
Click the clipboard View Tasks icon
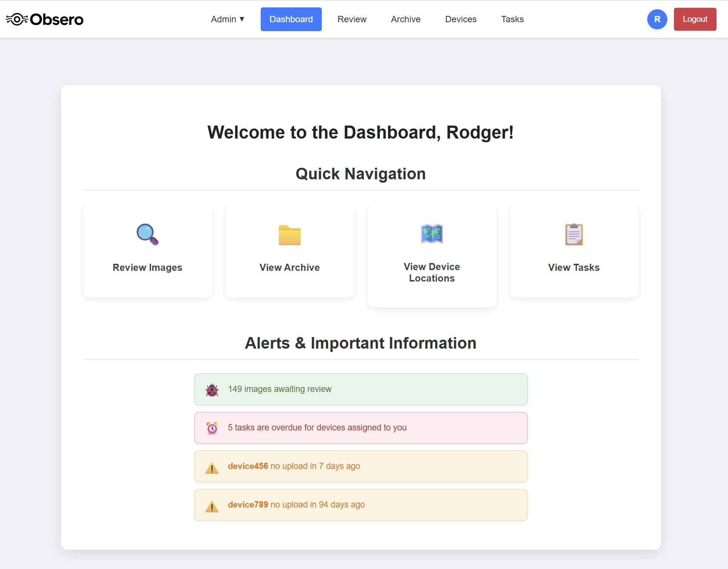tap(574, 234)
